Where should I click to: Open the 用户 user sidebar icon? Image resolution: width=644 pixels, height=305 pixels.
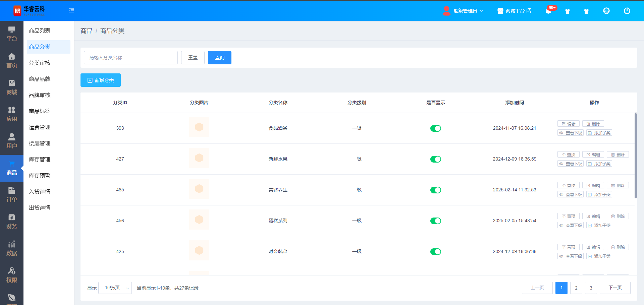pyautogui.click(x=12, y=141)
